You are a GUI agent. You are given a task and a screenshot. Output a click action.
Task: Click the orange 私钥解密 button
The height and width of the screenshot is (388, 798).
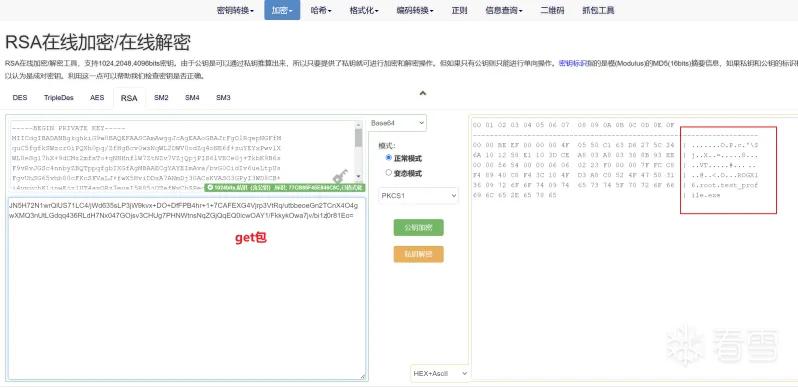pos(418,254)
